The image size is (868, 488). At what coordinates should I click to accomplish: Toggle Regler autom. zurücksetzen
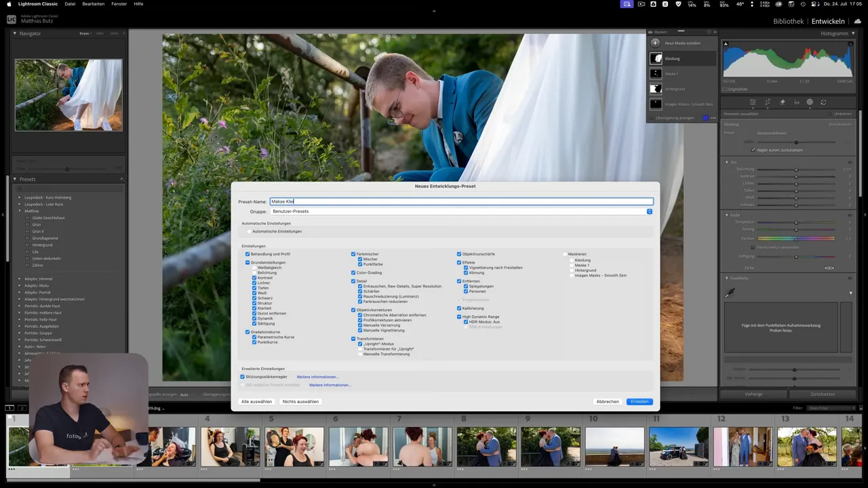[753, 150]
